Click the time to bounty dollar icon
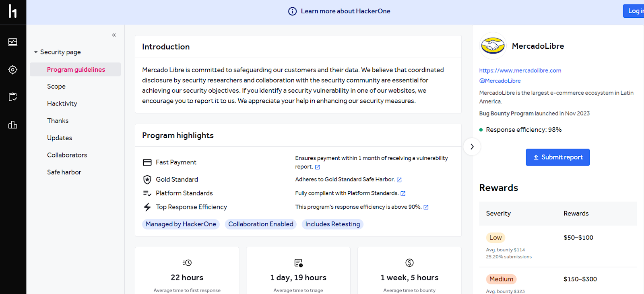The image size is (644, 294). (x=409, y=263)
